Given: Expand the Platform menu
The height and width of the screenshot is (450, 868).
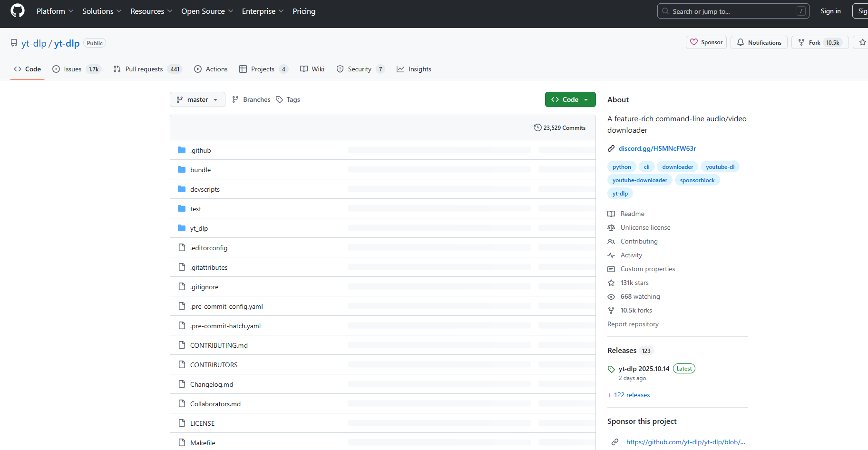Looking at the screenshot, I should tap(55, 11).
